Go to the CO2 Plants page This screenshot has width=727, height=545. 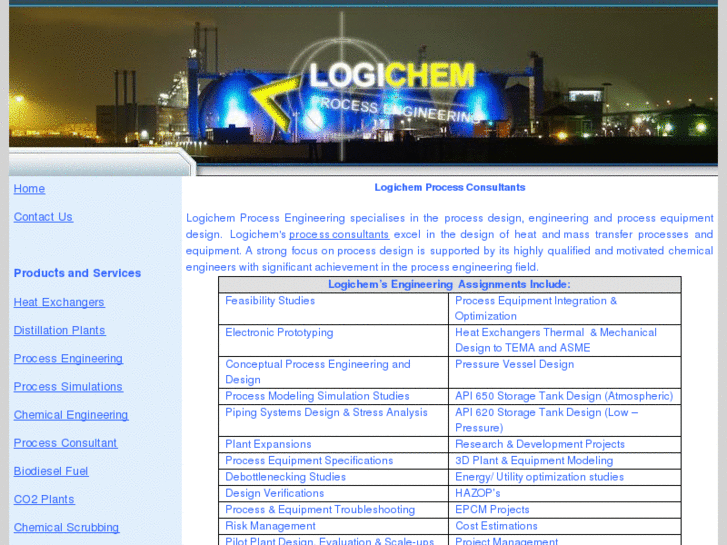coord(44,500)
